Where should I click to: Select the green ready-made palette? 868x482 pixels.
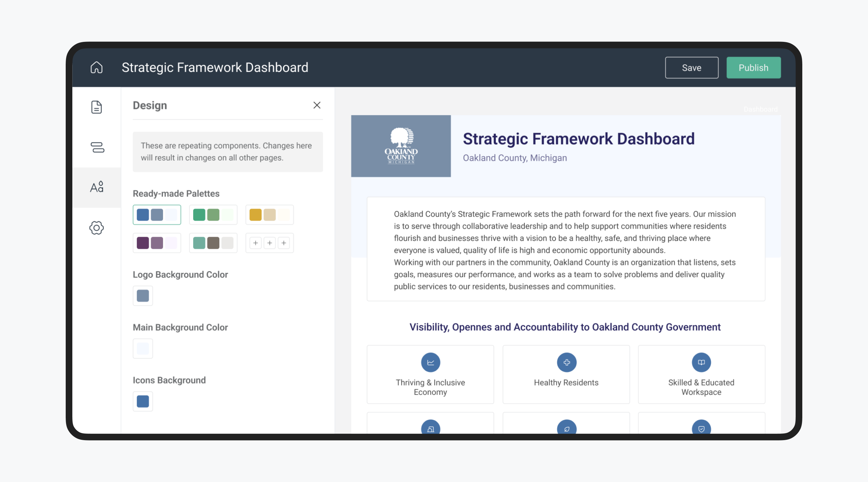[213, 214]
